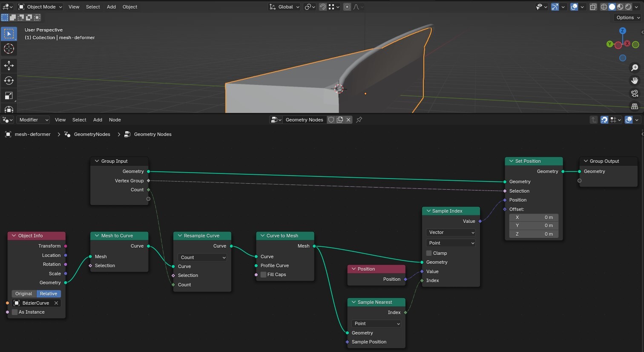This screenshot has height=352, width=644.
Task: Select the Move tool in the viewport toolbar
Action: 9,66
